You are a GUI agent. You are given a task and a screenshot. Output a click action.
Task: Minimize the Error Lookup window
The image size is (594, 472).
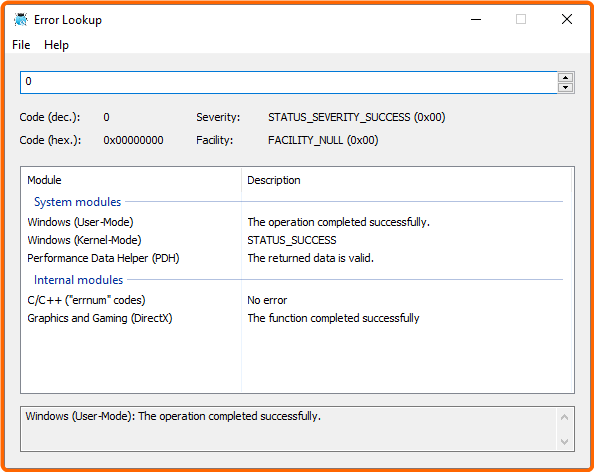click(476, 19)
